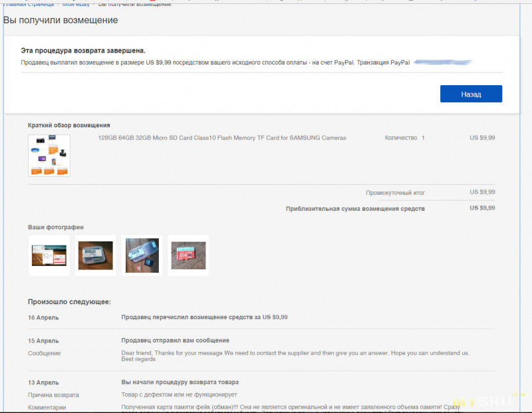The height and width of the screenshot is (413, 532).
Task: Open the 128GB 64GB 32GB Micro SD Card listing title
Action: pyautogui.click(x=222, y=138)
